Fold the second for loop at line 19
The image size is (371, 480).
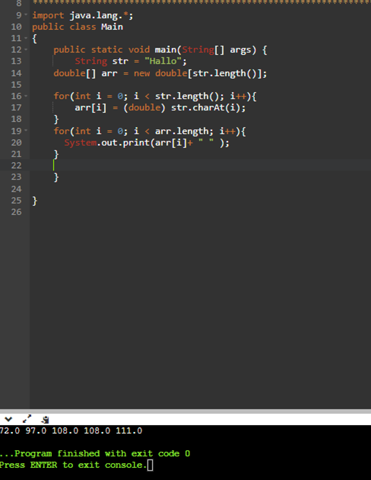coord(26,131)
